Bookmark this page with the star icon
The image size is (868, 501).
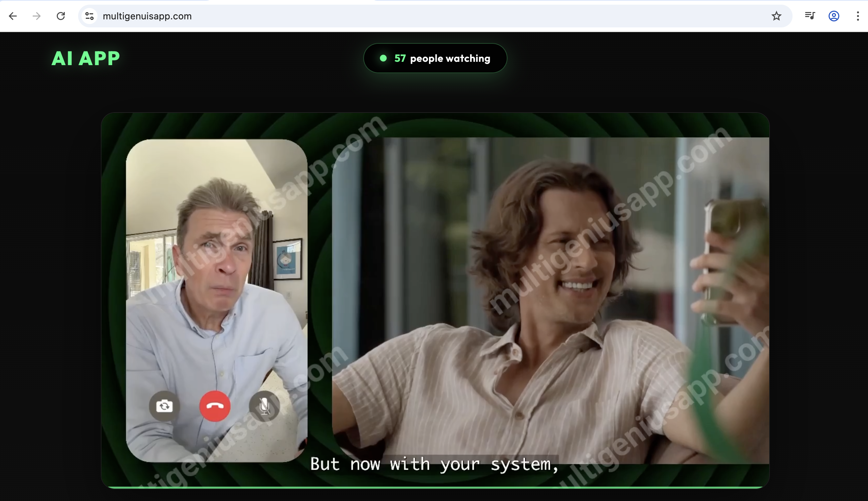pyautogui.click(x=776, y=16)
